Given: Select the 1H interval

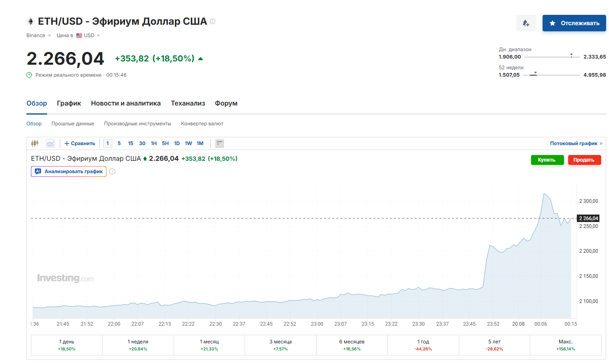Looking at the screenshot, I should click(x=154, y=143).
